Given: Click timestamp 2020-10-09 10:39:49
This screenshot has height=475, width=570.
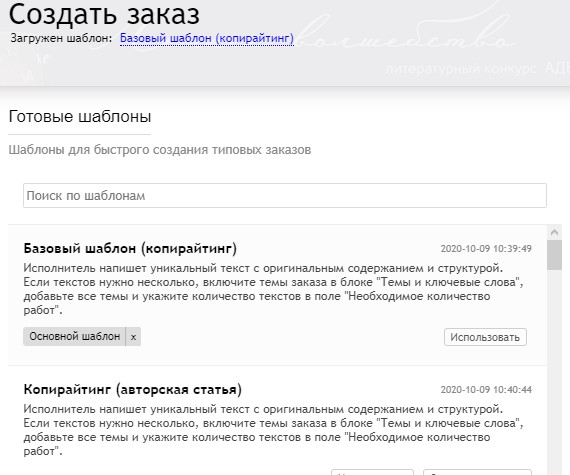Looking at the screenshot, I should [x=486, y=249].
